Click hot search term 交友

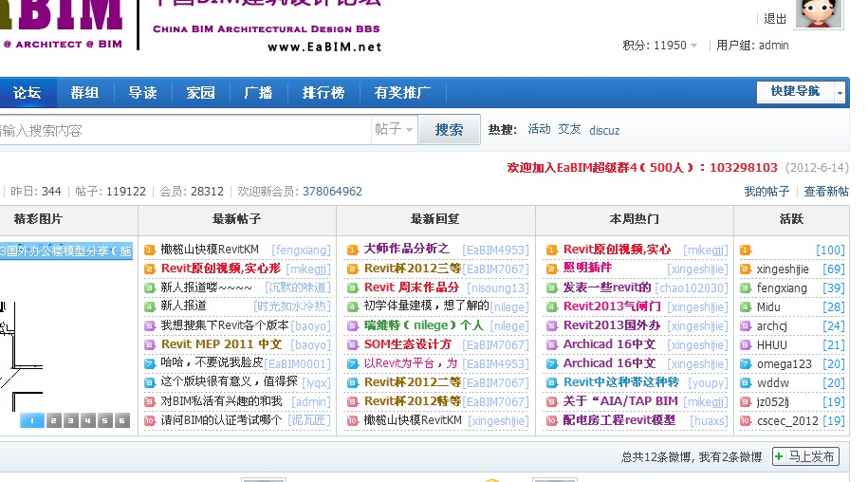569,129
